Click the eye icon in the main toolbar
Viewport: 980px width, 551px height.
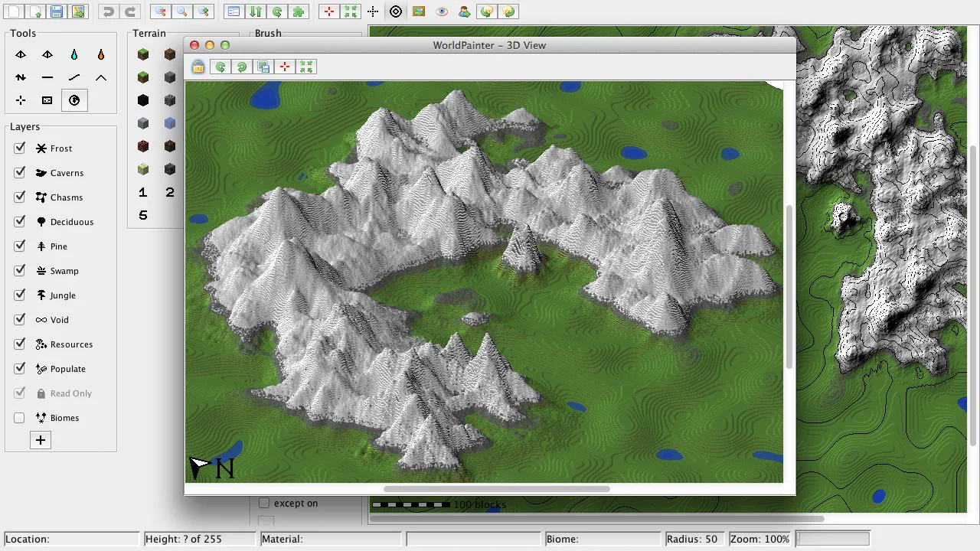442,11
